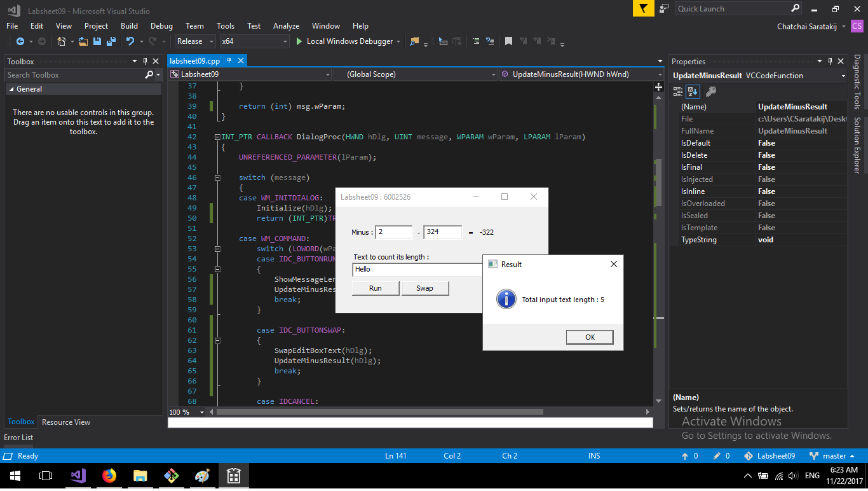This screenshot has height=491, width=868.
Task: Open the UpdateMinusResult function dropdown
Action: tap(581, 74)
